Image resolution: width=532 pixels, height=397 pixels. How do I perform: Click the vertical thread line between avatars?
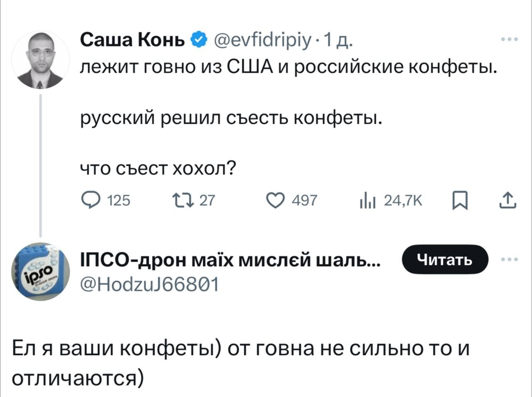coord(40,166)
